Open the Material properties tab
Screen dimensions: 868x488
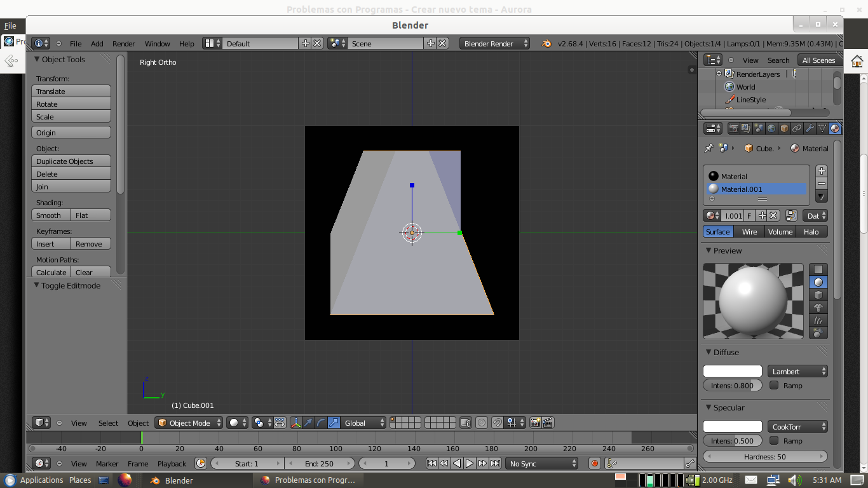click(x=835, y=128)
